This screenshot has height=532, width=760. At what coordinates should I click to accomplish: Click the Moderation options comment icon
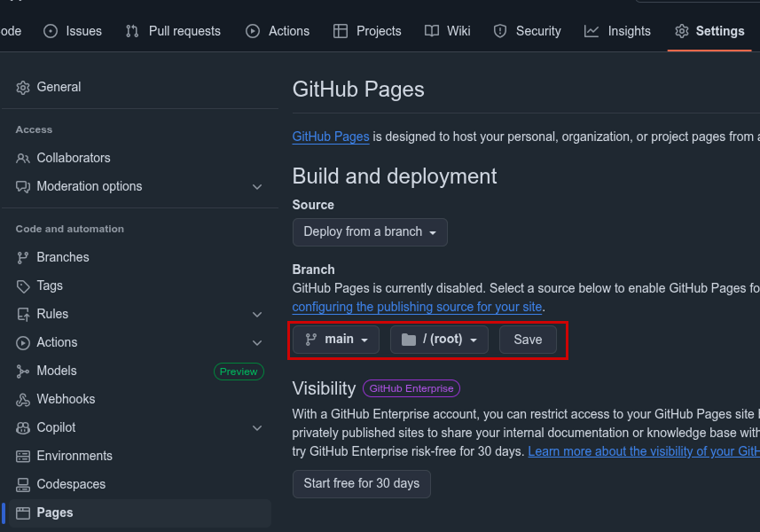[x=23, y=187]
